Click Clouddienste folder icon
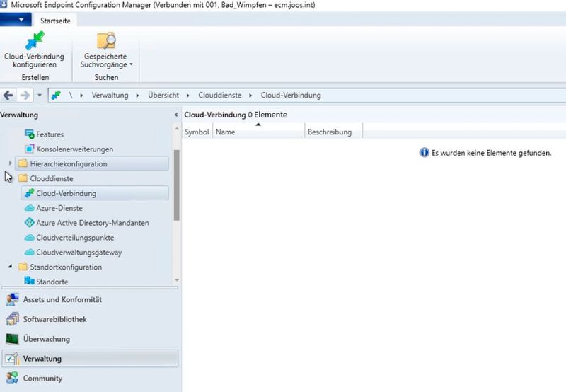Image resolution: width=566 pixels, height=392 pixels. (23, 178)
